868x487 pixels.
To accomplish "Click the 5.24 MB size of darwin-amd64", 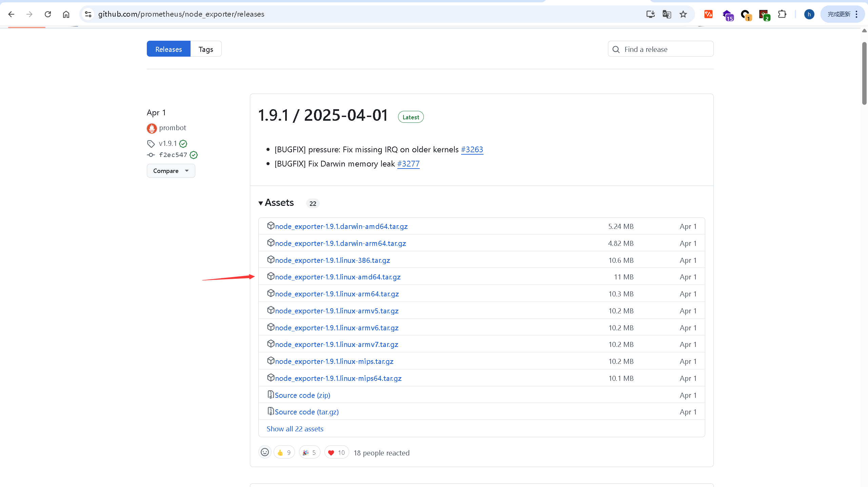I will point(621,226).
